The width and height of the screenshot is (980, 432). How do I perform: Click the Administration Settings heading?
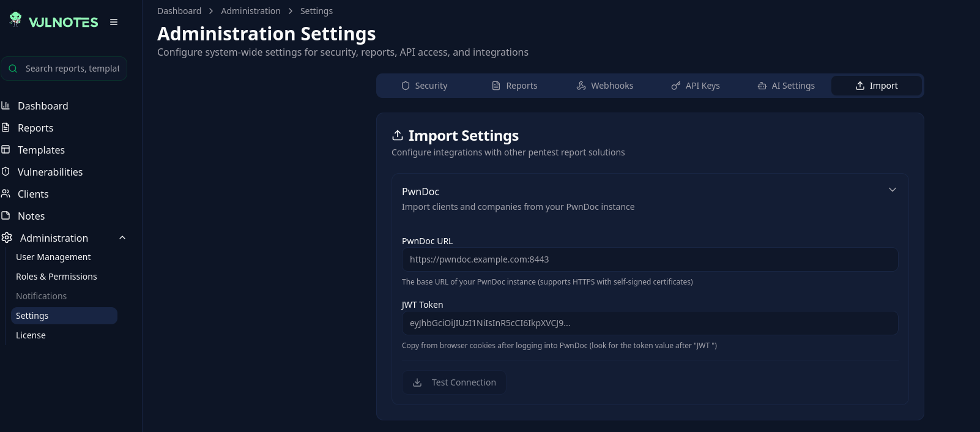pos(267,34)
